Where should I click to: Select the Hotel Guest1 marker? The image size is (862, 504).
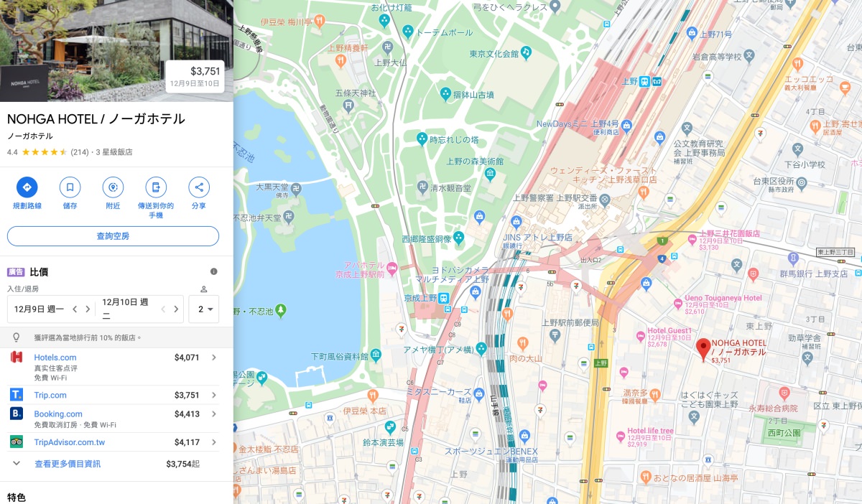pyautogui.click(x=641, y=336)
